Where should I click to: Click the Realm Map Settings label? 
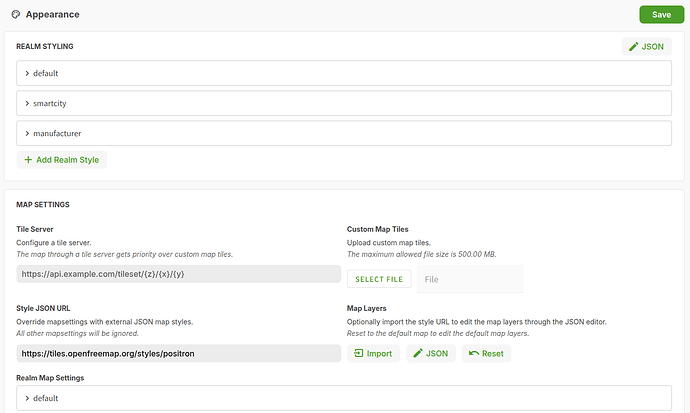pos(50,378)
